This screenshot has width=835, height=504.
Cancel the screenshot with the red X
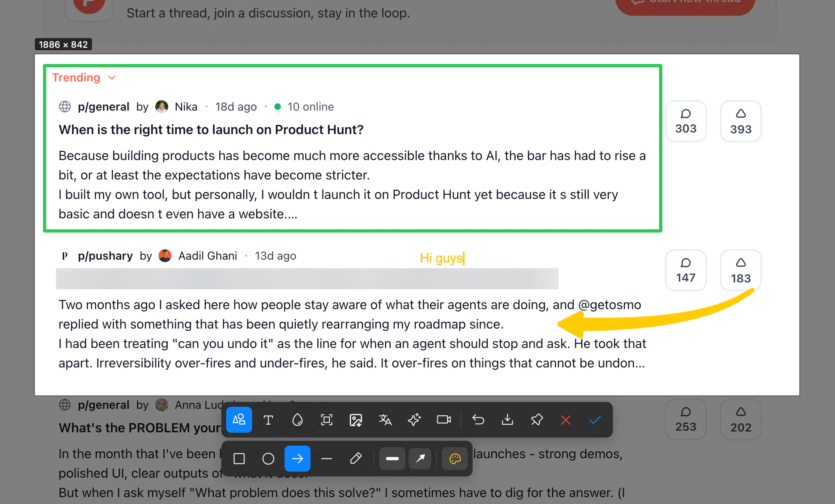pyautogui.click(x=566, y=420)
